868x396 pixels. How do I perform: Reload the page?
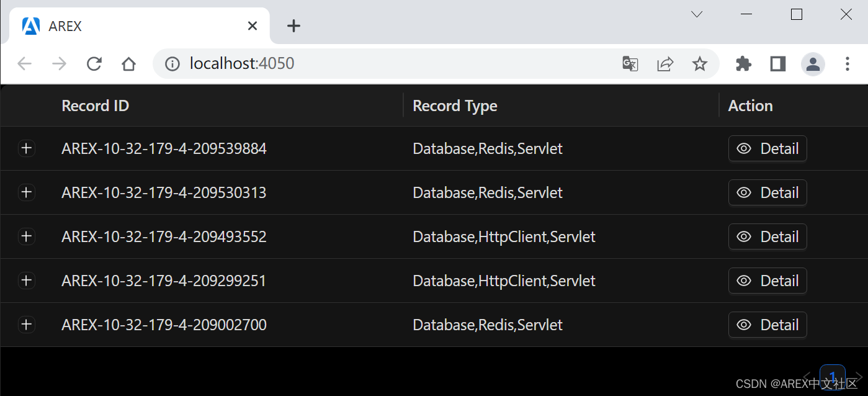pos(94,63)
